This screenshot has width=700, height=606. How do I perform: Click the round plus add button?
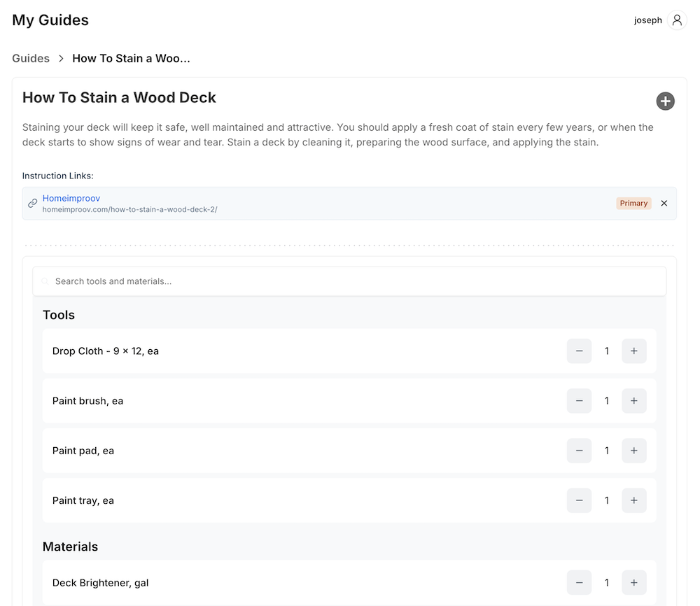(665, 101)
